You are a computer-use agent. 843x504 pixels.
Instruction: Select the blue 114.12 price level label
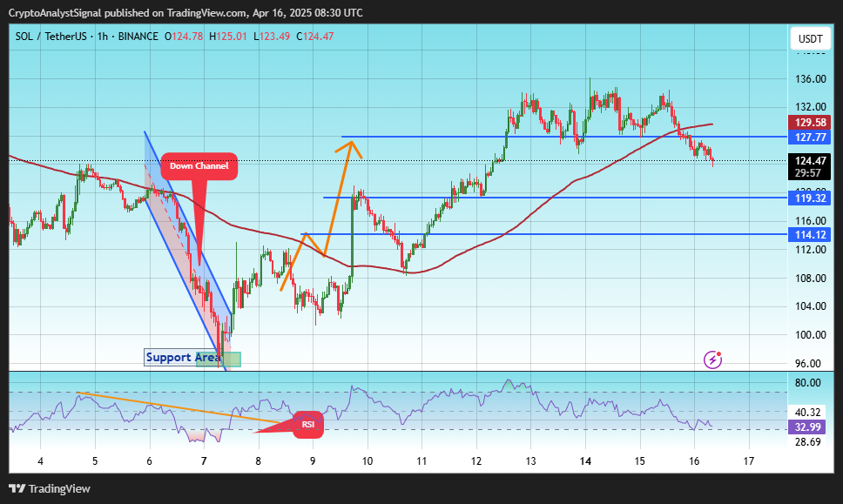click(x=810, y=235)
